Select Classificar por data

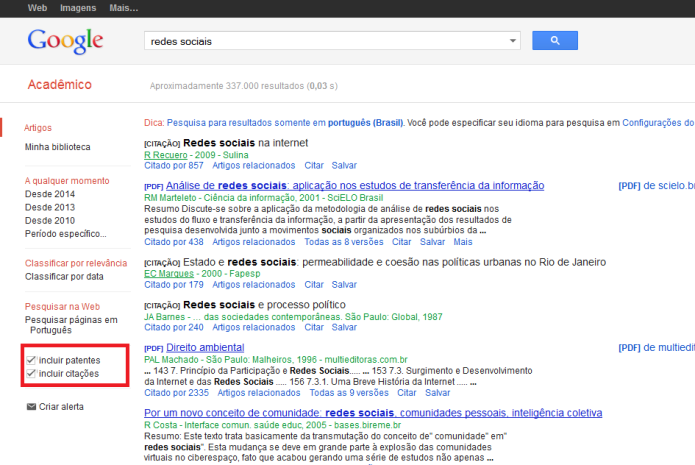click(64, 277)
